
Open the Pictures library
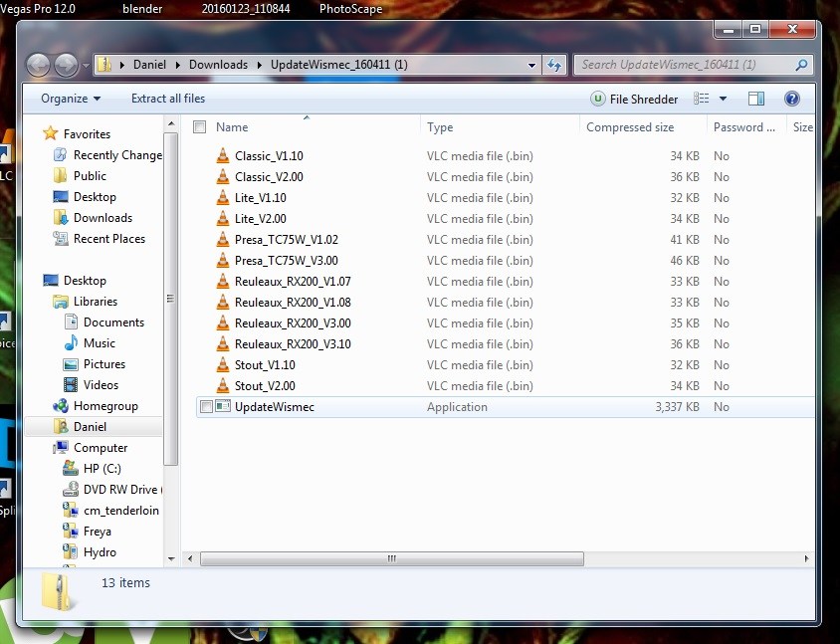coord(94,363)
